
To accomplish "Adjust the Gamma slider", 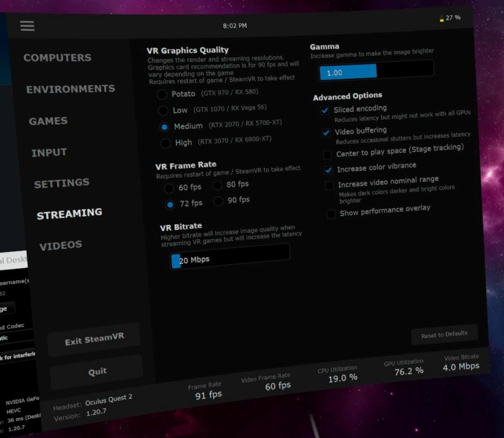I will [x=376, y=70].
